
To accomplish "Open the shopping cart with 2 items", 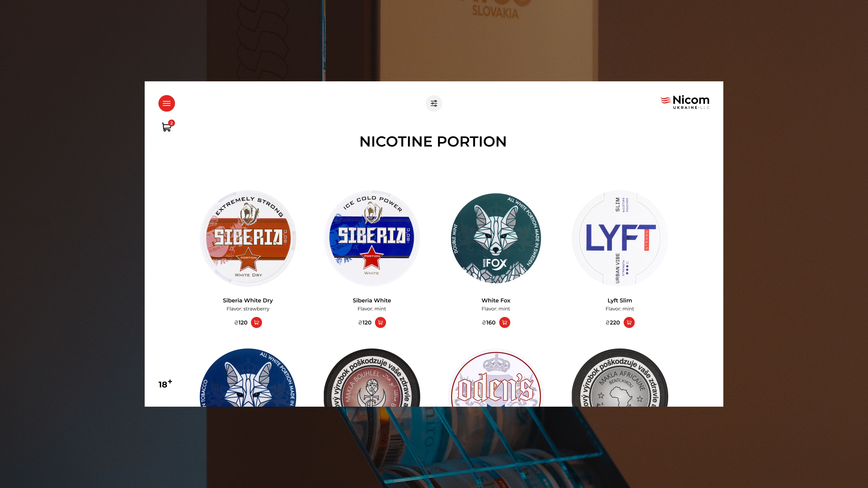I will [x=166, y=127].
